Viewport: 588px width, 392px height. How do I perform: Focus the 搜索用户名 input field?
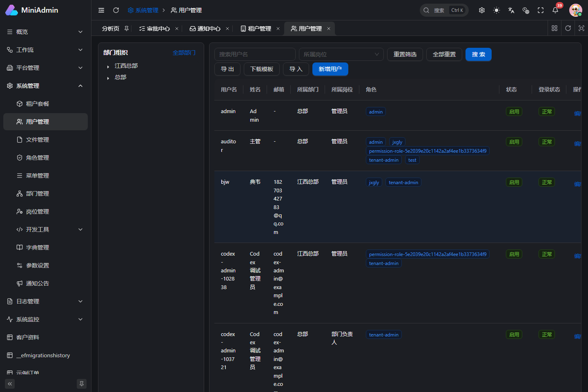pyautogui.click(x=255, y=54)
